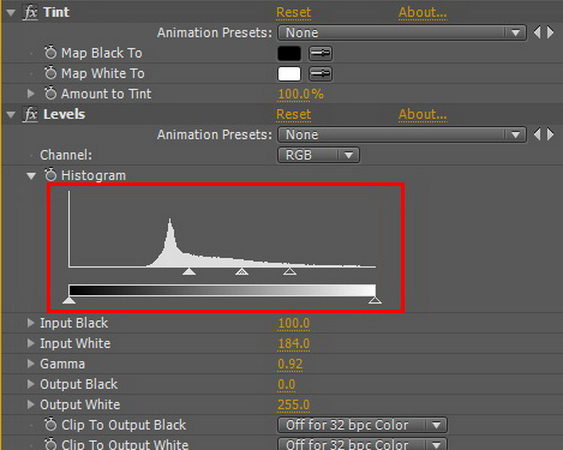Pick the Map Black To eyedropper
This screenshot has height=450, width=563.
pyautogui.click(x=320, y=54)
